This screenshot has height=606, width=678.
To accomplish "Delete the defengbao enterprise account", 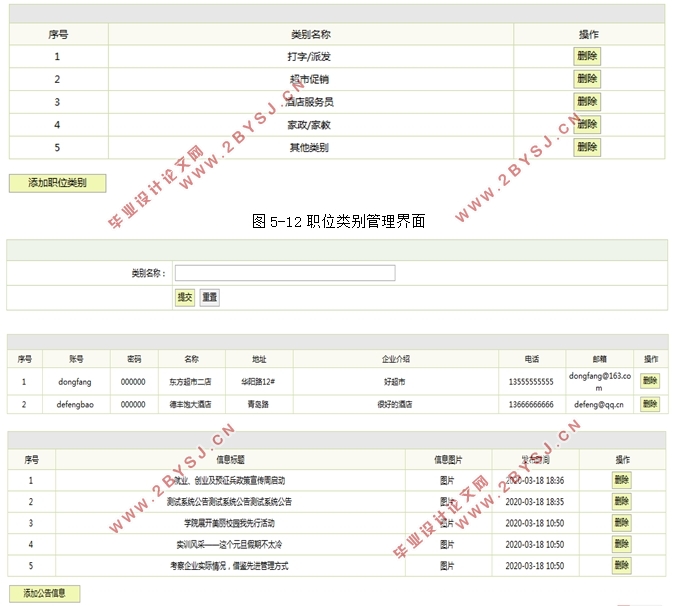I will (650, 404).
